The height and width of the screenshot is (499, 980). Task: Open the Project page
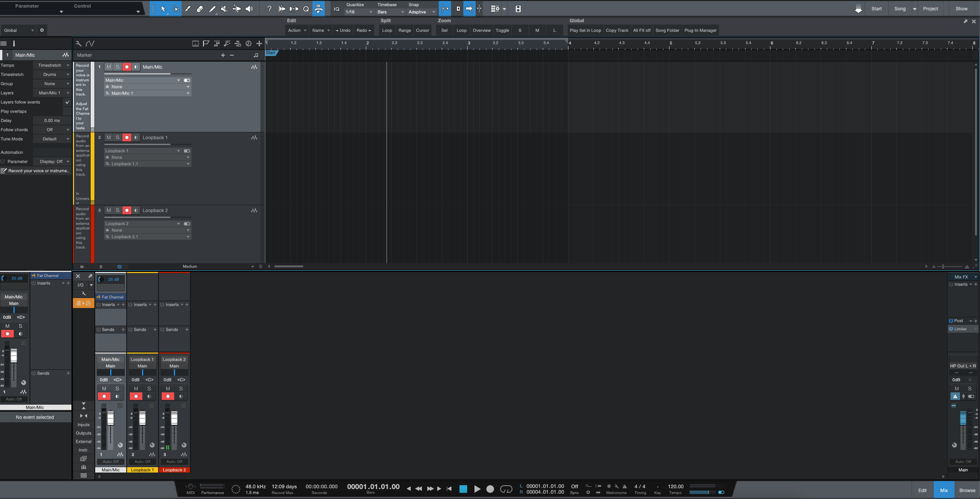[930, 8]
